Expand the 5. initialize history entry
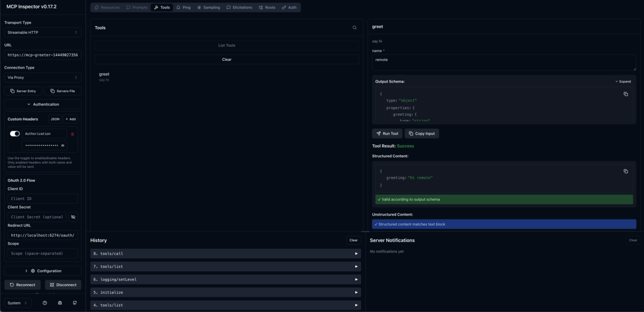The width and height of the screenshot is (644, 312). tap(225, 292)
